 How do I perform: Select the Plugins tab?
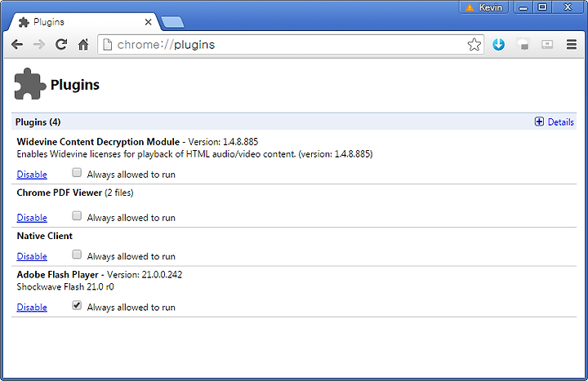[x=82, y=22]
